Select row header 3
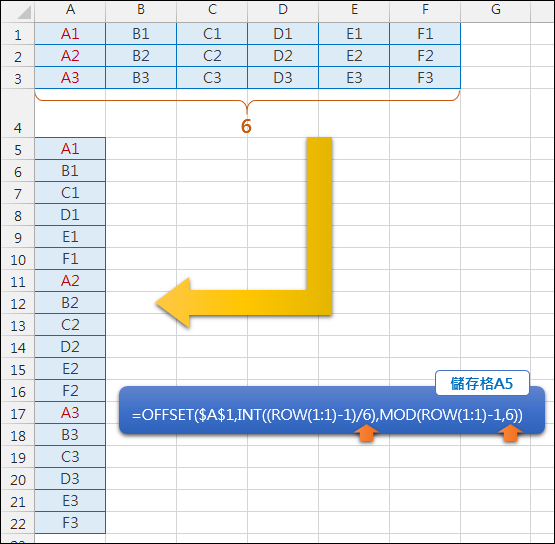This screenshot has width=555, height=544. [18, 78]
